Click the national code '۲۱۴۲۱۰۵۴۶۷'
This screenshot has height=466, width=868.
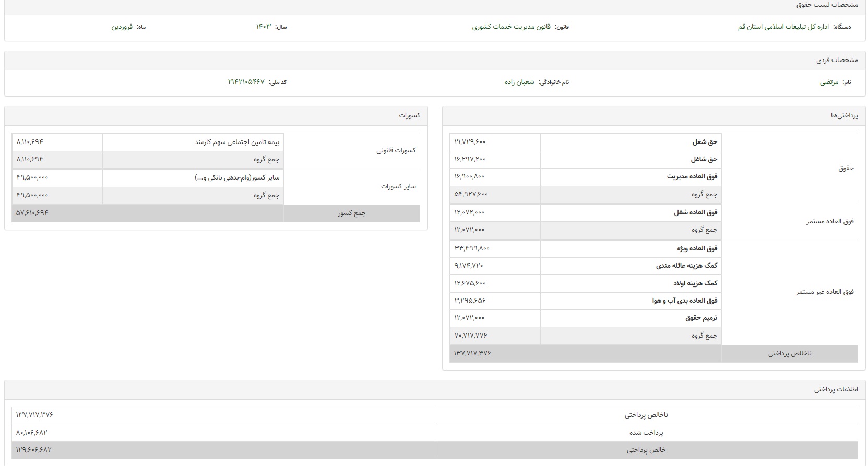tap(246, 82)
